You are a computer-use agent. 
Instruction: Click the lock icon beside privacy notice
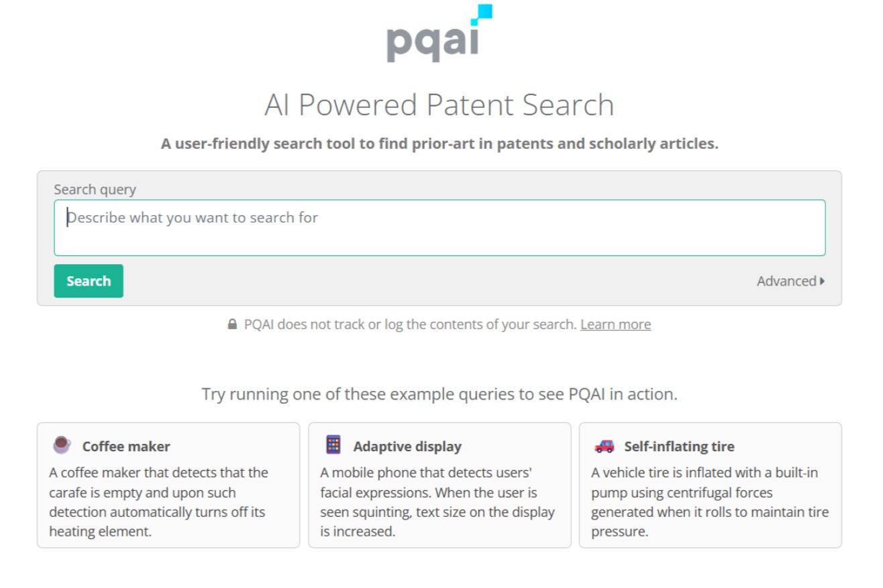(232, 325)
